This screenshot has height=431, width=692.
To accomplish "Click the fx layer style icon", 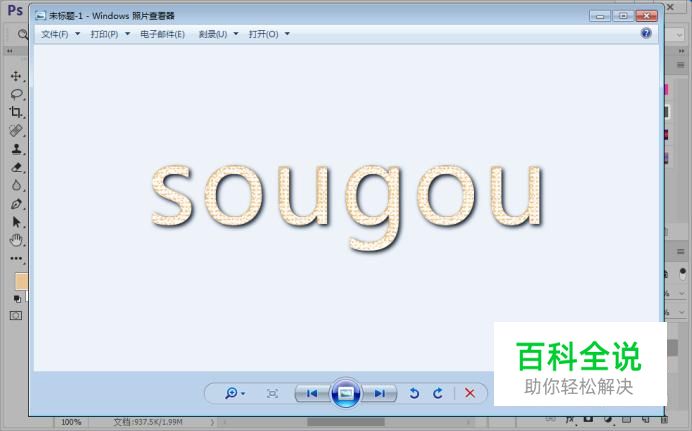I will pos(570,419).
